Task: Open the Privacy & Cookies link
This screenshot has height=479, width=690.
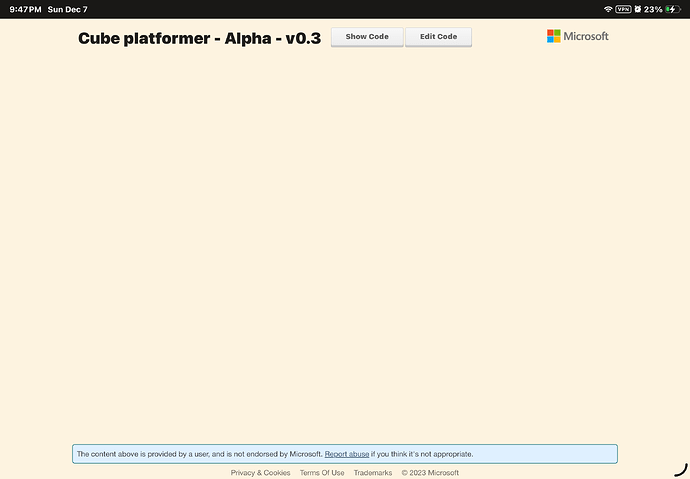Action: [261, 473]
